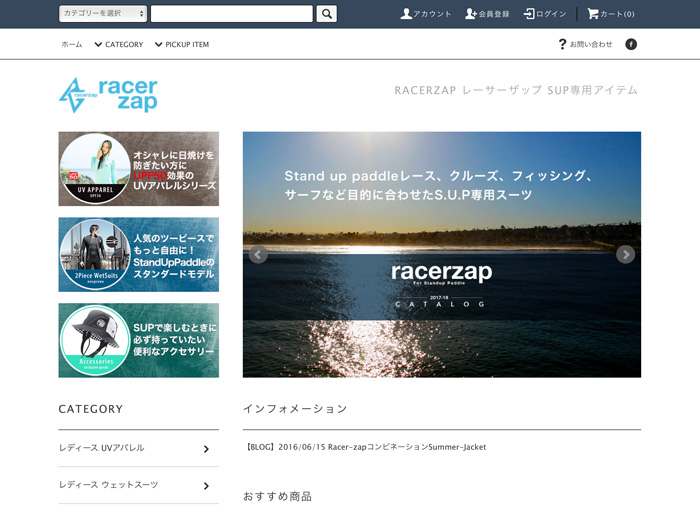Go to ホーム home menu item

point(71,44)
